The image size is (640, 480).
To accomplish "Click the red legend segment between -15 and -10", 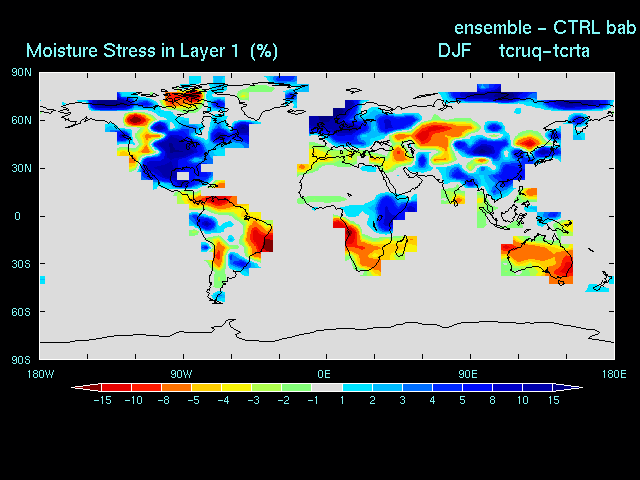I will (x=116, y=387).
